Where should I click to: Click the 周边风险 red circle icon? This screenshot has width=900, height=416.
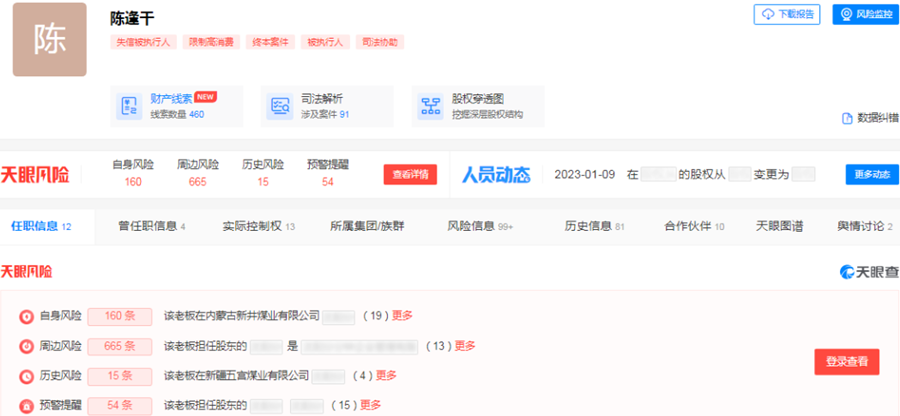tap(26, 347)
